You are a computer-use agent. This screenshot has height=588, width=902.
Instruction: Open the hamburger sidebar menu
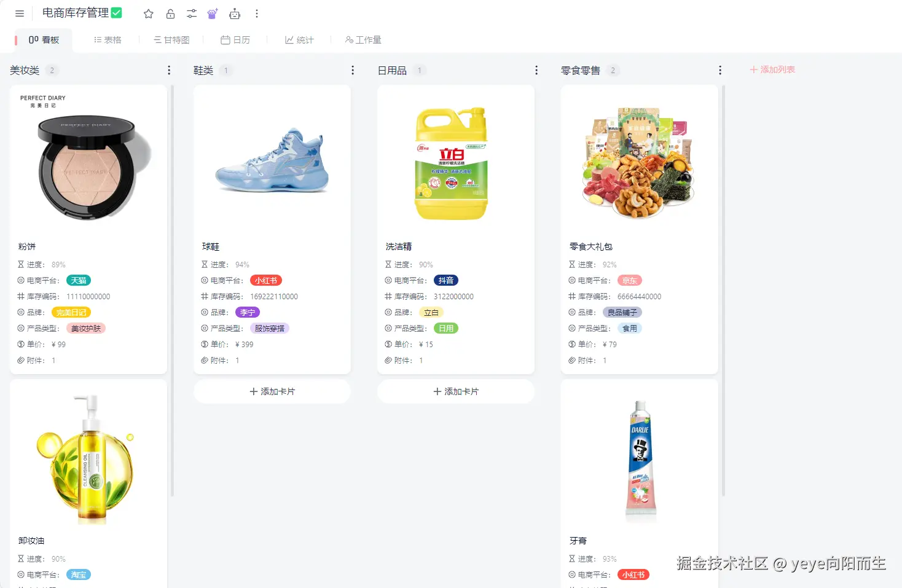click(x=20, y=14)
